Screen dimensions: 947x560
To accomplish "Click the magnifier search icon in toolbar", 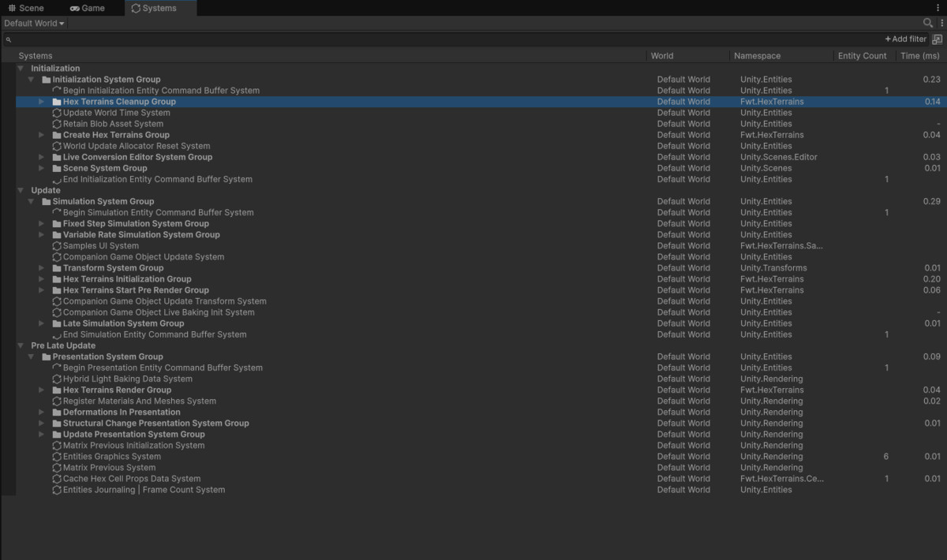I will pos(928,24).
